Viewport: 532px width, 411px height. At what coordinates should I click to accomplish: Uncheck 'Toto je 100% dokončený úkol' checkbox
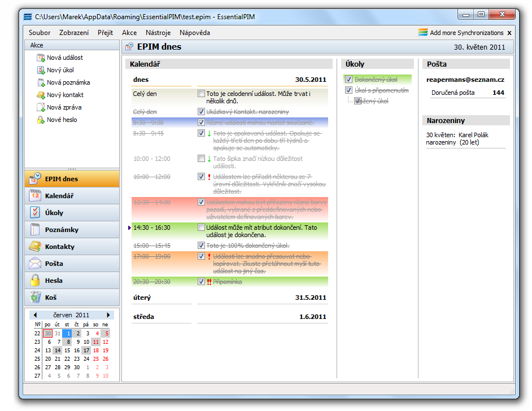coord(201,246)
